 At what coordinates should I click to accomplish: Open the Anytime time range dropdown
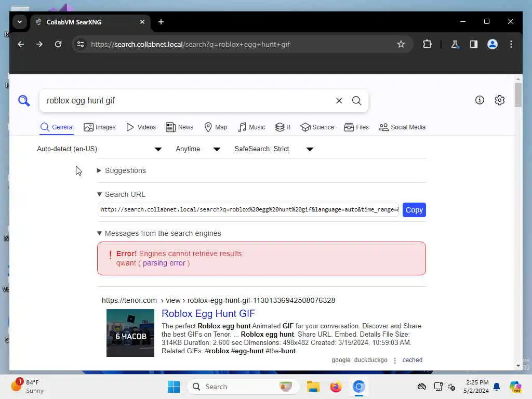(198, 149)
